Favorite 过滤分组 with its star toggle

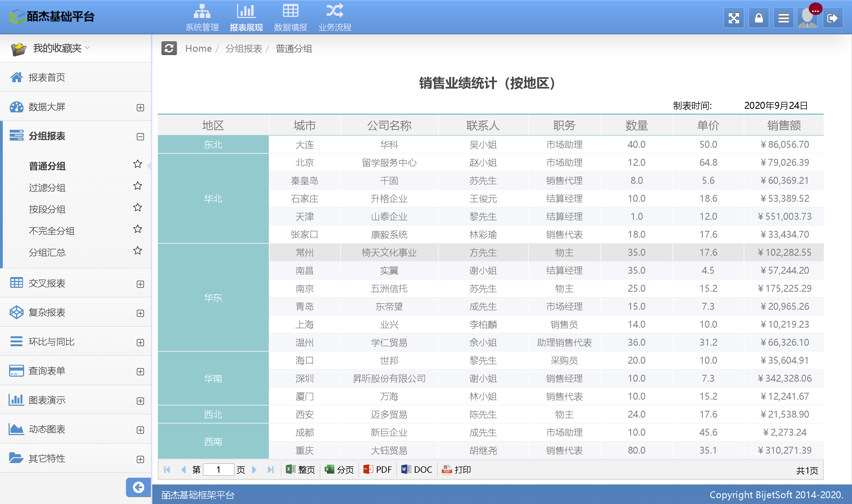tap(137, 186)
